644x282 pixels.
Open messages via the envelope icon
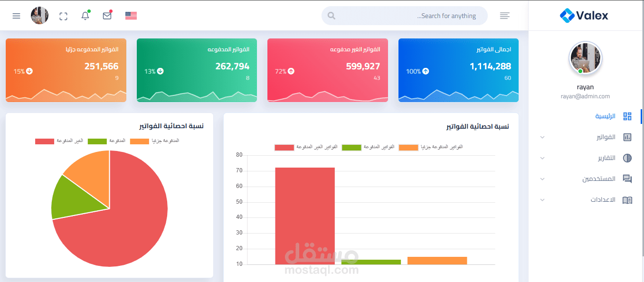coord(107,15)
